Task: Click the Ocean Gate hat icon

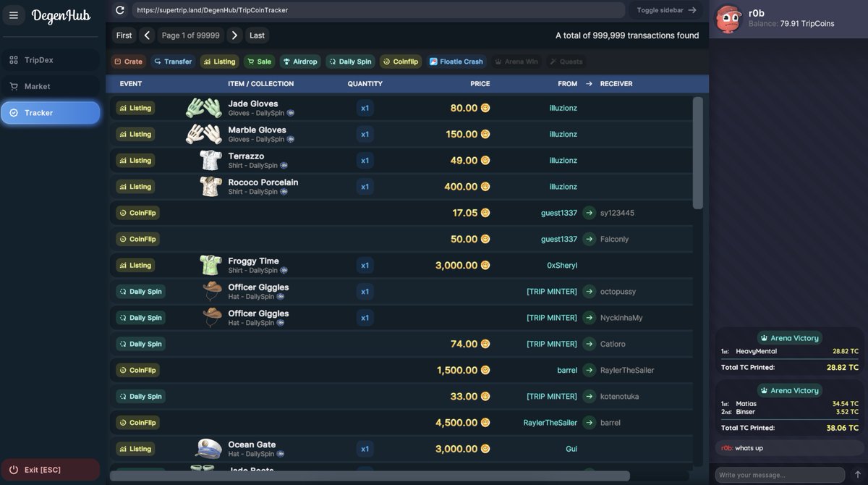Action: click(x=208, y=449)
